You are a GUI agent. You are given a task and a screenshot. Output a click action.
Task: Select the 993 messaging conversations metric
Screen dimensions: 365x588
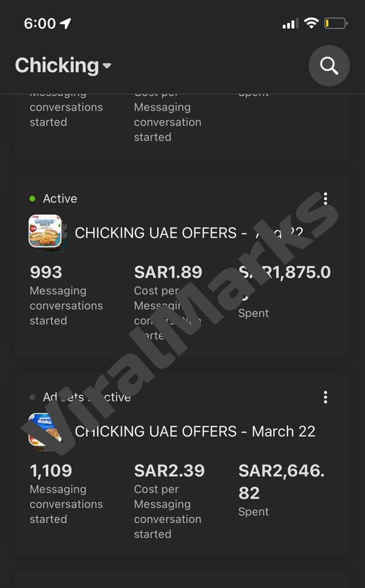click(x=46, y=272)
